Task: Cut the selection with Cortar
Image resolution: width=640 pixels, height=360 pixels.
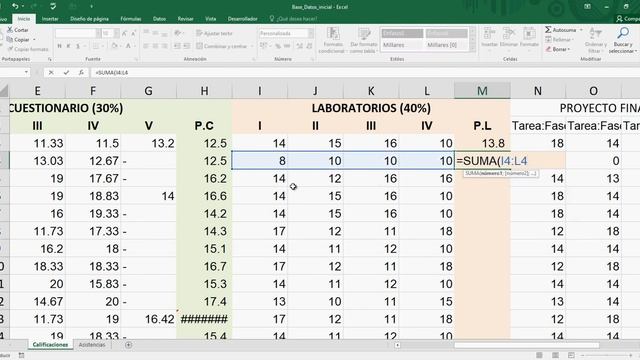Action: [18, 30]
